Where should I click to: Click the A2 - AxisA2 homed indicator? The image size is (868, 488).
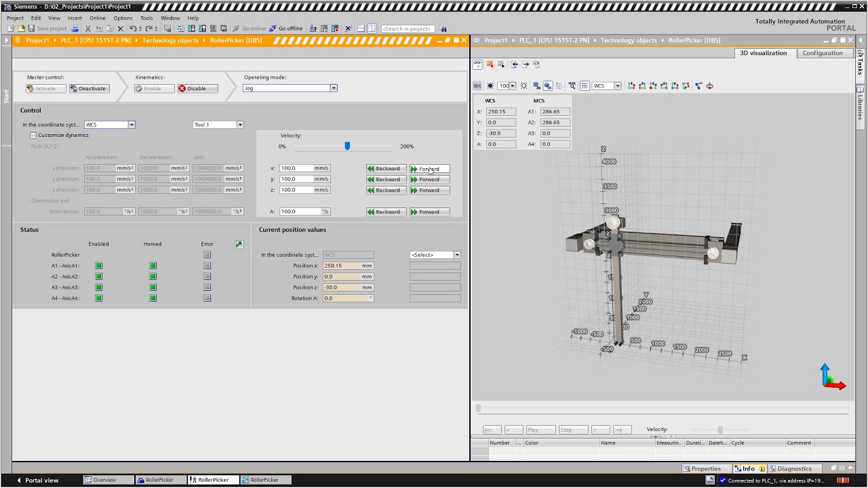[153, 277]
